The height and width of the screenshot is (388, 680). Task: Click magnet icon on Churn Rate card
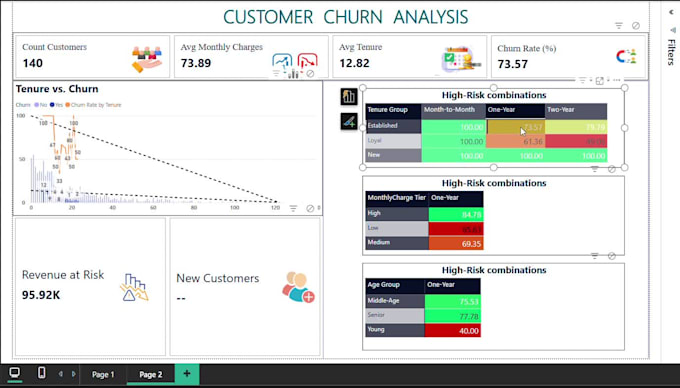[627, 56]
